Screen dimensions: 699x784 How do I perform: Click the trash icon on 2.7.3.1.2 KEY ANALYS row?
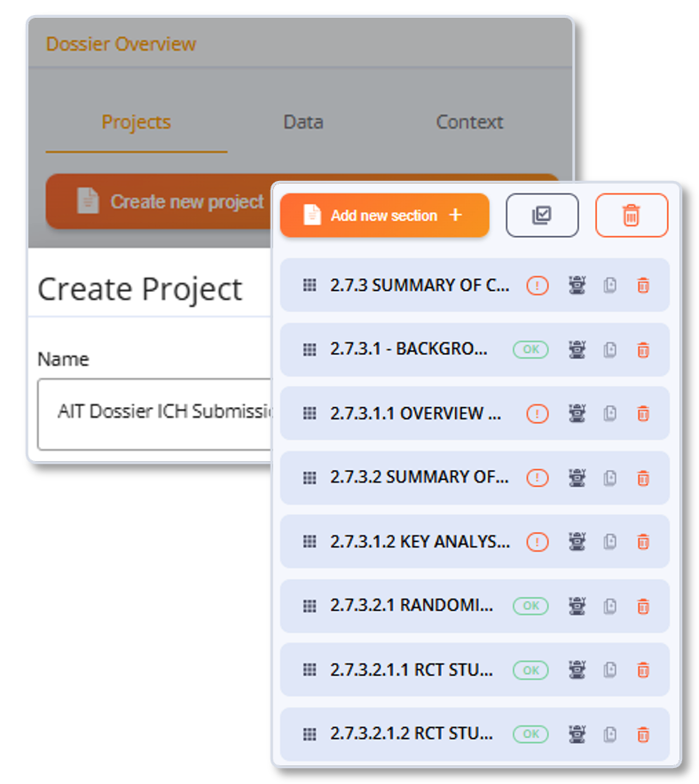[642, 542]
